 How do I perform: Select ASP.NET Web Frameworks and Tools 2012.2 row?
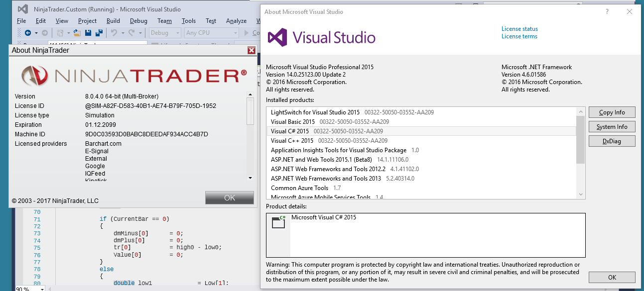point(421,169)
